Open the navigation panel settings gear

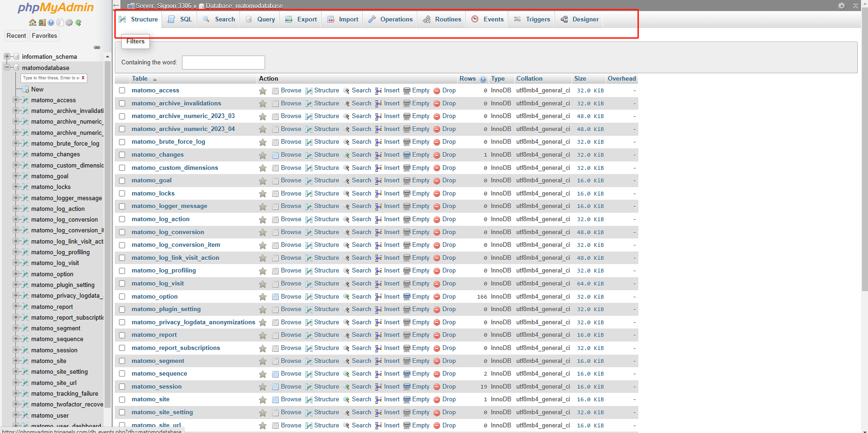[x=70, y=22]
